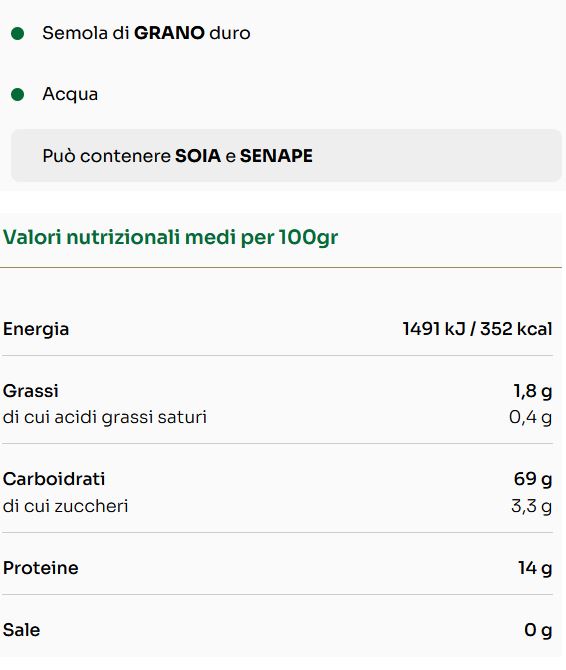
Task: Click the Sale 0 g value
Action: 538,630
